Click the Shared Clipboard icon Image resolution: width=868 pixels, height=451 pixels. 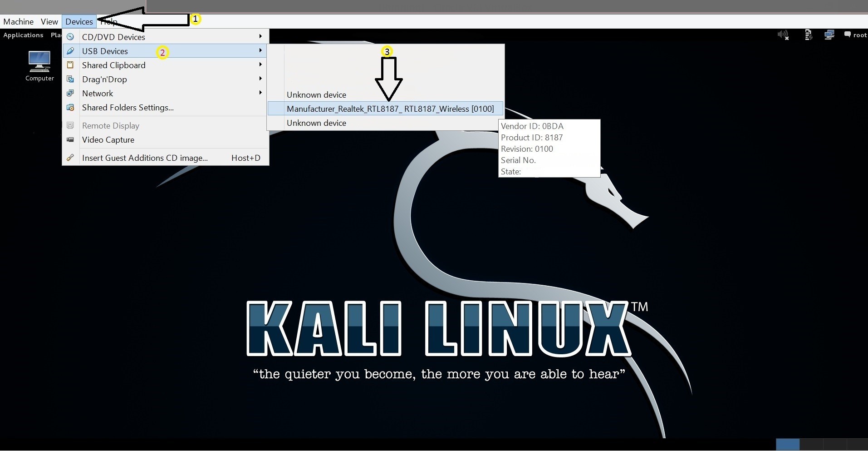[70, 65]
